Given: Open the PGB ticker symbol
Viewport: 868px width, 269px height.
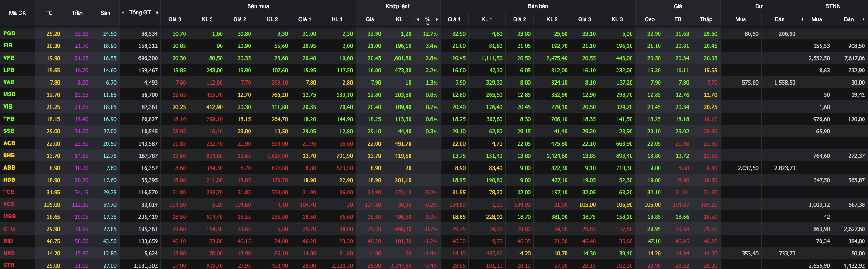Looking at the screenshot, I should [x=9, y=33].
